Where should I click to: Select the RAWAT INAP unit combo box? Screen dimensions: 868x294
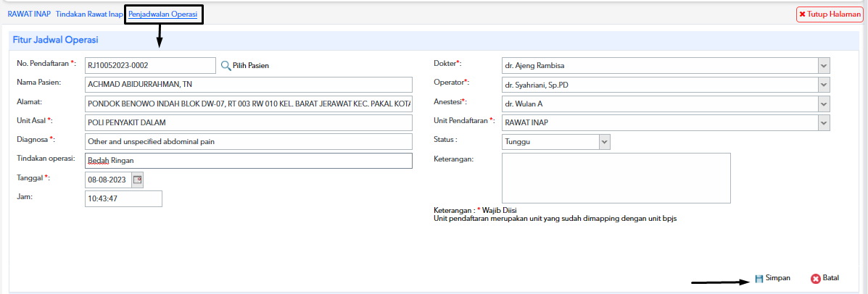point(666,122)
